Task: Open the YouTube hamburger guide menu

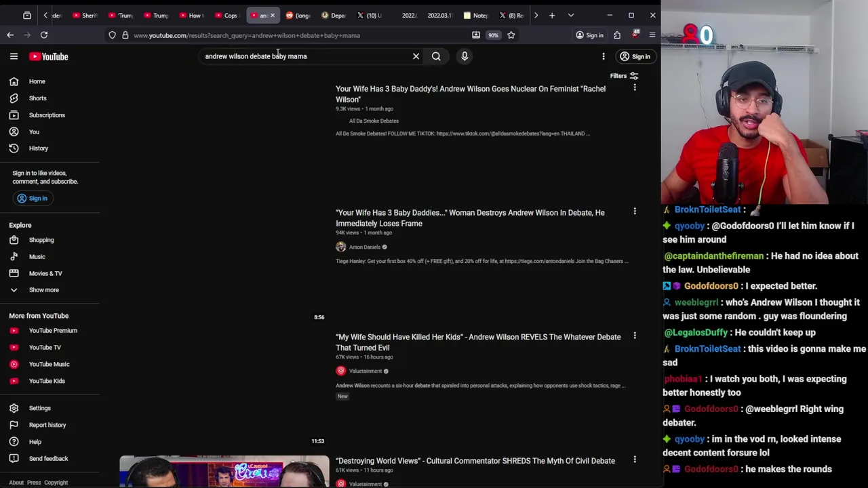Action: click(14, 56)
